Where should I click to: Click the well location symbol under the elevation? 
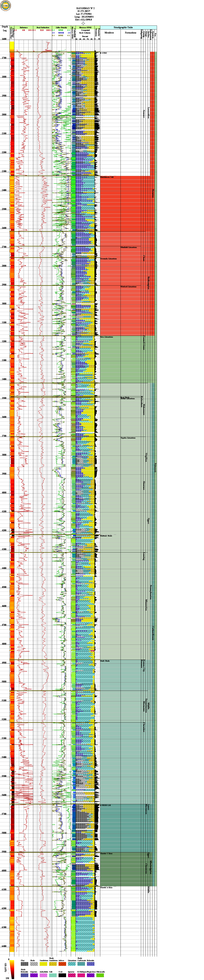coord(83,24)
